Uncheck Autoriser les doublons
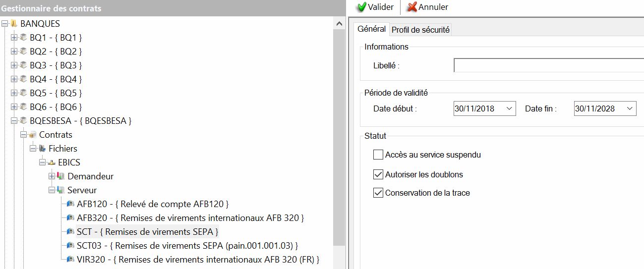The height and width of the screenshot is (269, 644). point(378,174)
